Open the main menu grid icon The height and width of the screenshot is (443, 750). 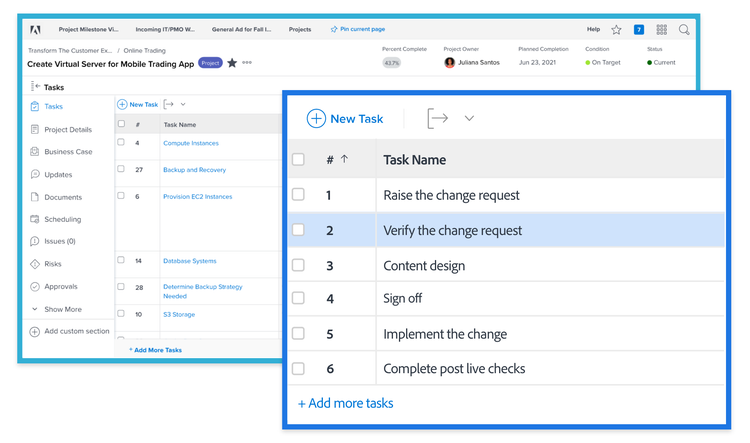point(662,30)
